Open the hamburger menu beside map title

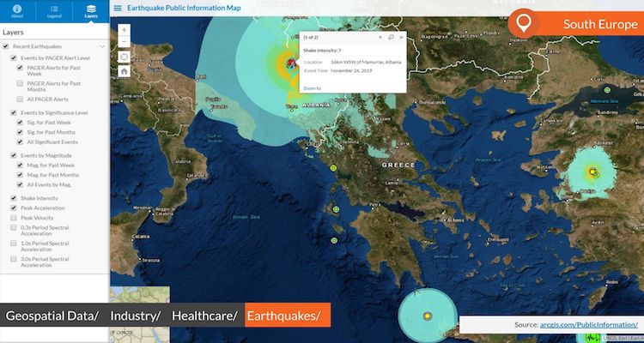pos(118,9)
